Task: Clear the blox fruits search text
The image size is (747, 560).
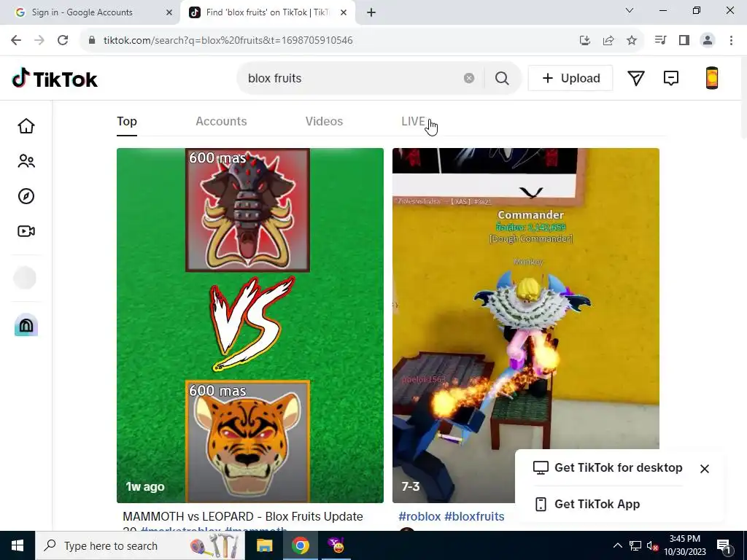Action: coord(469,78)
